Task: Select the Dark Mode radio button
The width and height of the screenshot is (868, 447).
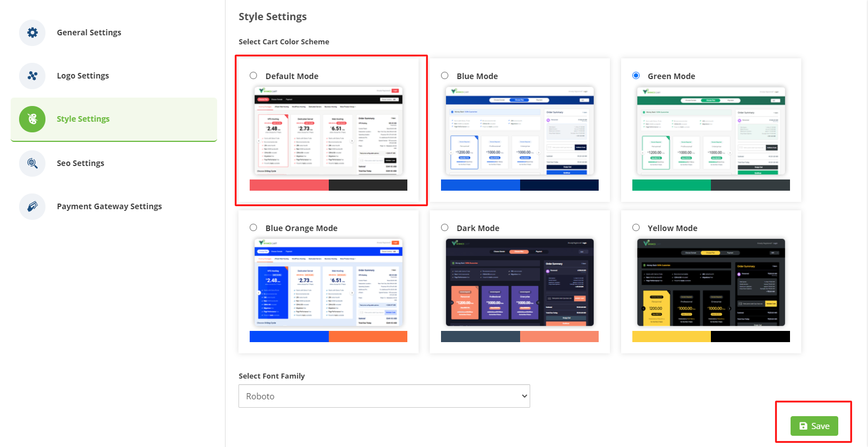Action: 445,228
